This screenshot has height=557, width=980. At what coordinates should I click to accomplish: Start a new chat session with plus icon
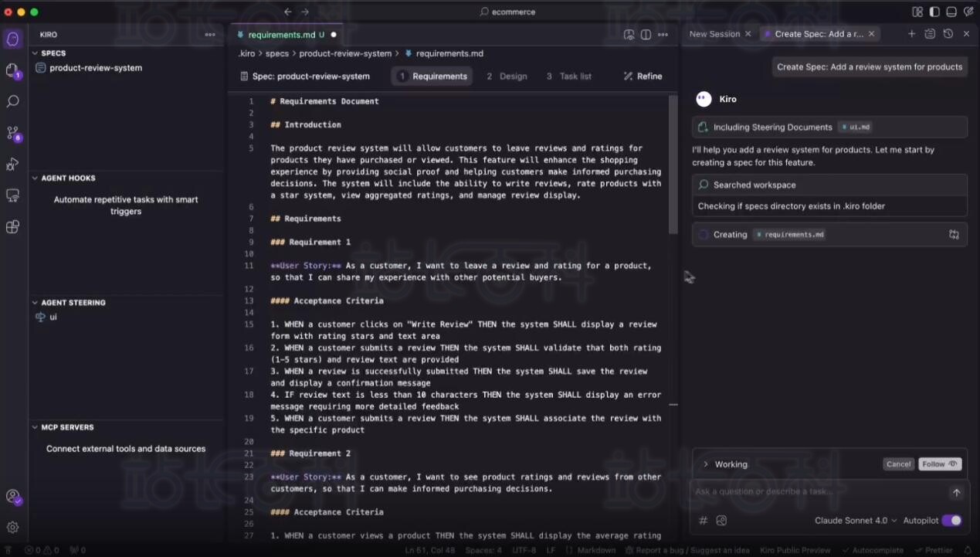[x=911, y=34]
